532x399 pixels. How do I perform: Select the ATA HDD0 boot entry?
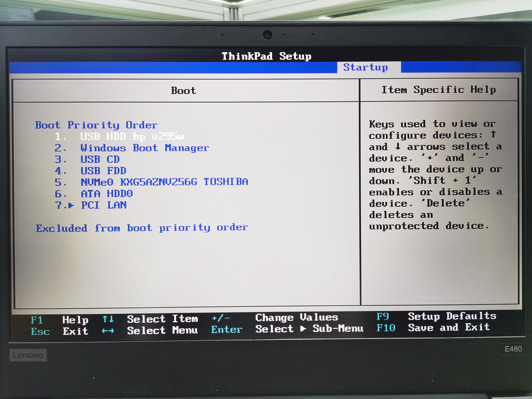click(x=107, y=194)
